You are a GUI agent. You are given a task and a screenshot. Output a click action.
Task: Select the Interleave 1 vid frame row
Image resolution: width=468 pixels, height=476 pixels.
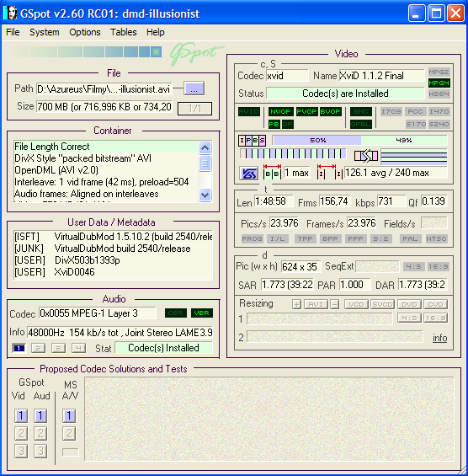[106, 182]
